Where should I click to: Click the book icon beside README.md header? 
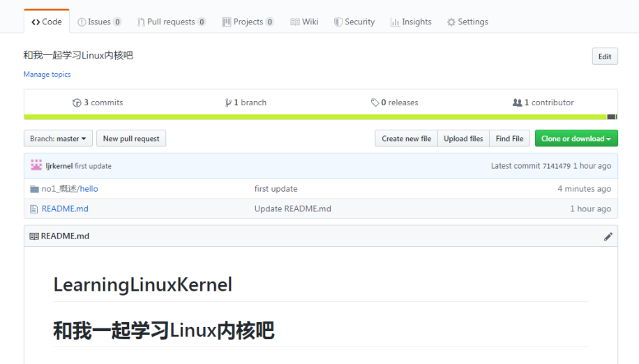click(34, 236)
